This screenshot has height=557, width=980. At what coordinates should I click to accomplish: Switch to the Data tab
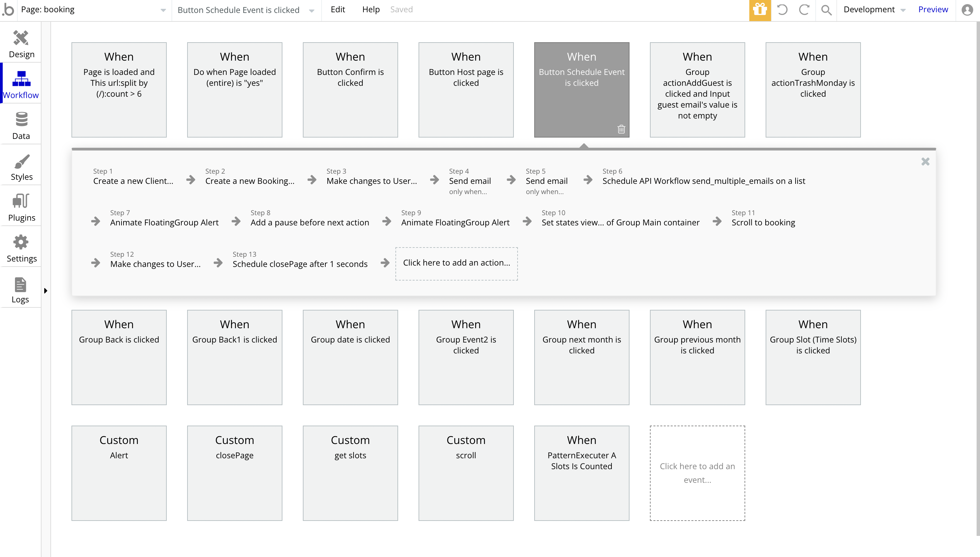21,126
